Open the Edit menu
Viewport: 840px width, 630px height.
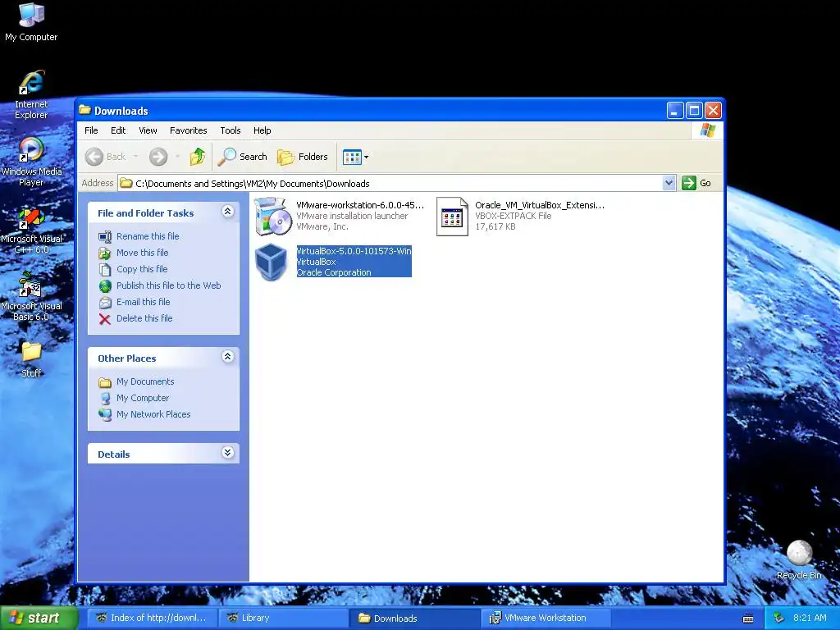(118, 130)
